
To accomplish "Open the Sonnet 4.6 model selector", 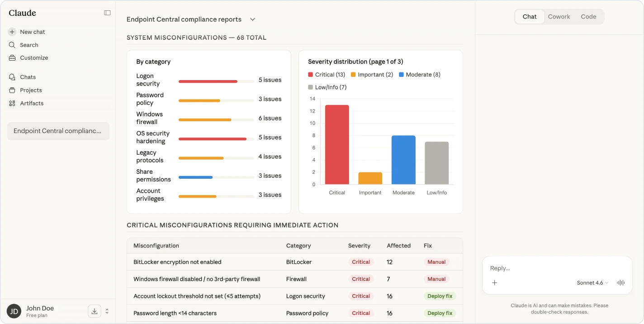I will [x=592, y=283].
